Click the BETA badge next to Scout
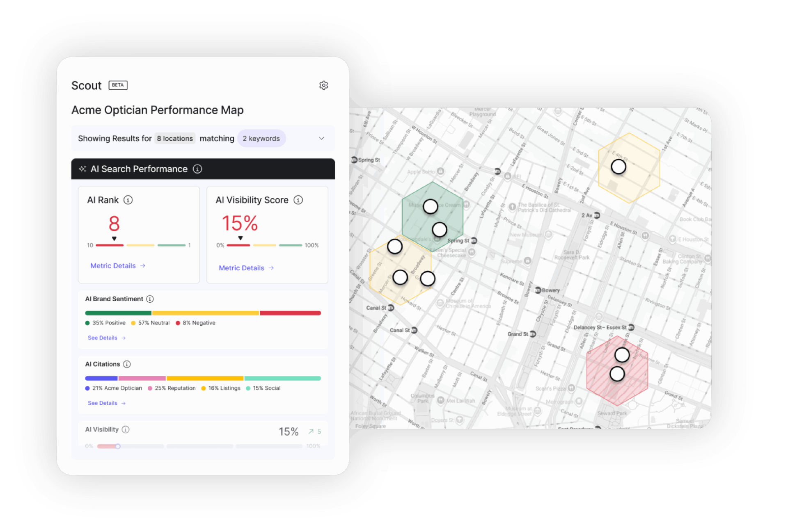The image size is (788, 532). click(118, 85)
